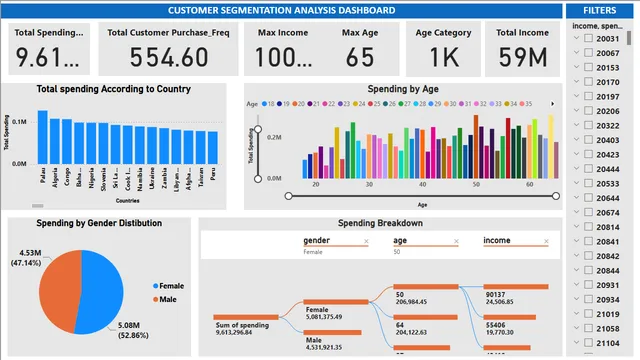Click the Age Category 1K card
This screenshot has height=360, width=640.
click(x=443, y=49)
